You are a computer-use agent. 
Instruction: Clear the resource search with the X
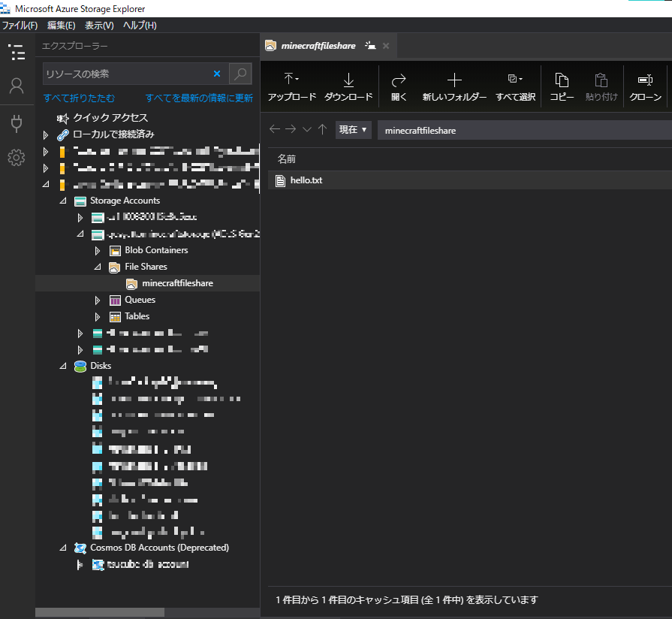217,74
